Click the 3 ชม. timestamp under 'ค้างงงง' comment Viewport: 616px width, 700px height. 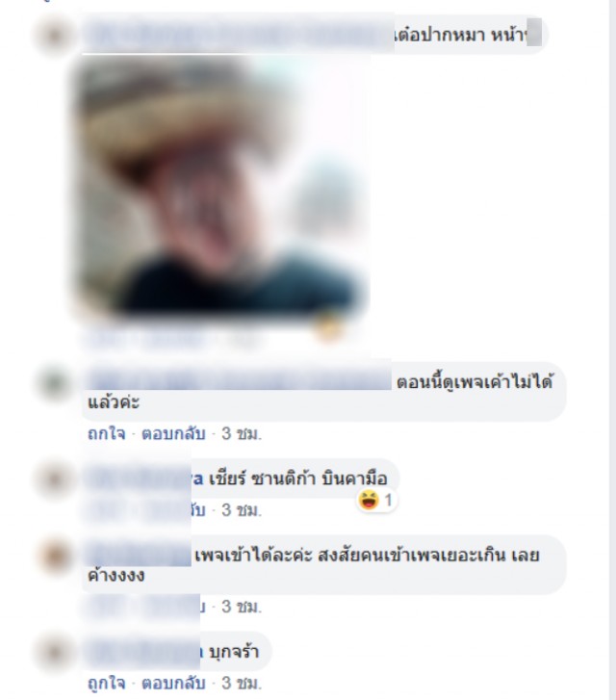click(241, 607)
